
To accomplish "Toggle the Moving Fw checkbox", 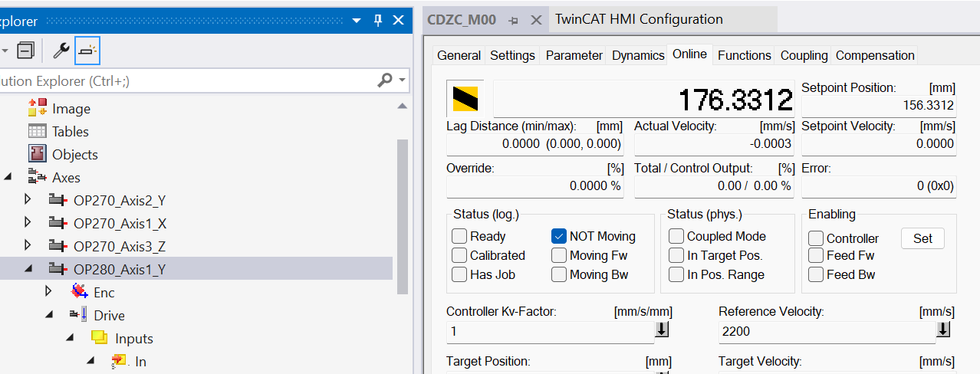I will coord(558,255).
